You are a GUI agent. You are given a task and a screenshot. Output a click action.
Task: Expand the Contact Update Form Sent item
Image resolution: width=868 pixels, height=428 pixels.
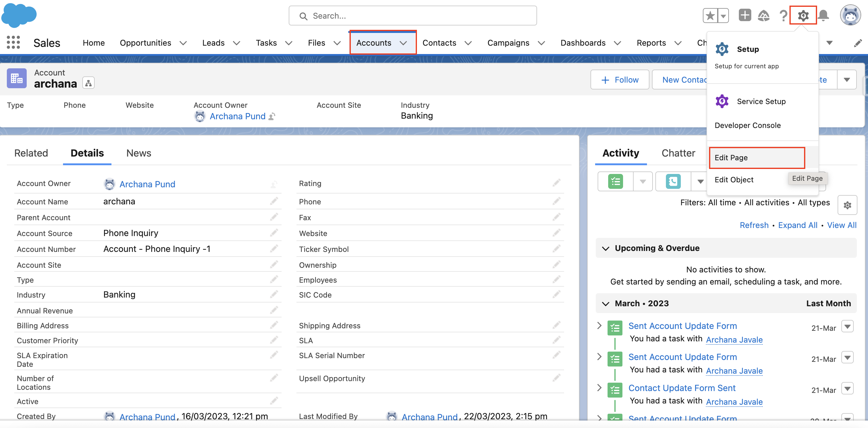pyautogui.click(x=599, y=388)
